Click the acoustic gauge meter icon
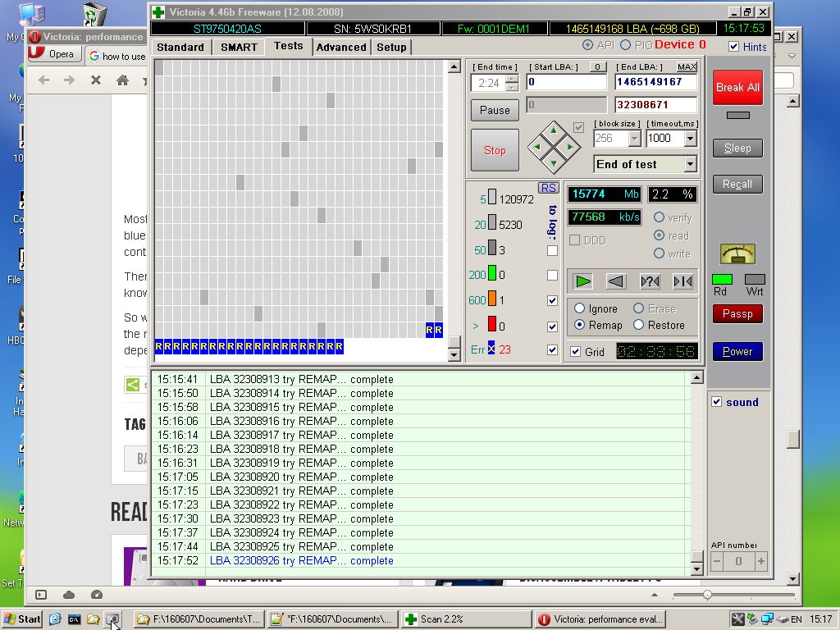 [x=737, y=254]
